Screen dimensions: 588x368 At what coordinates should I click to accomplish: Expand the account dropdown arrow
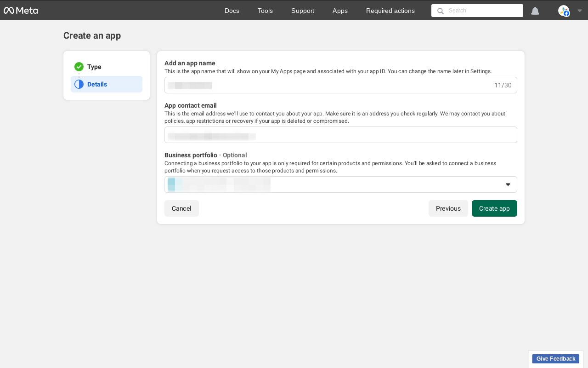point(579,11)
